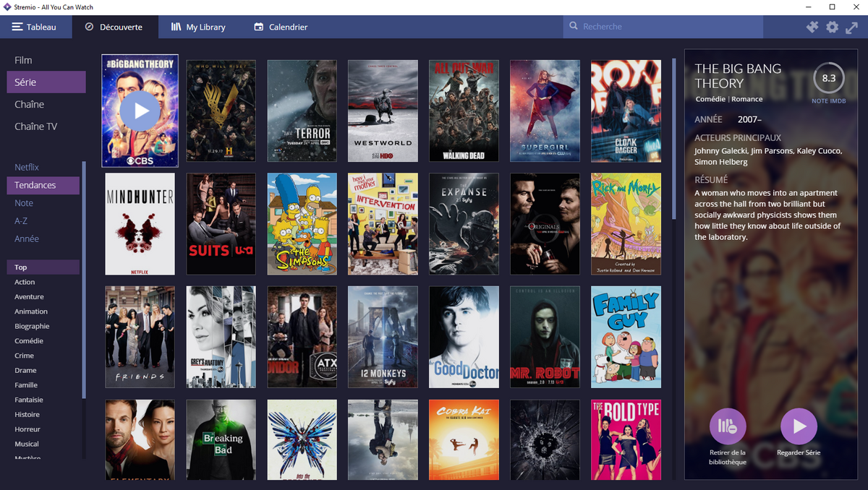Filter by Comédie genre
The height and width of the screenshot is (490, 868).
coord(43,341)
